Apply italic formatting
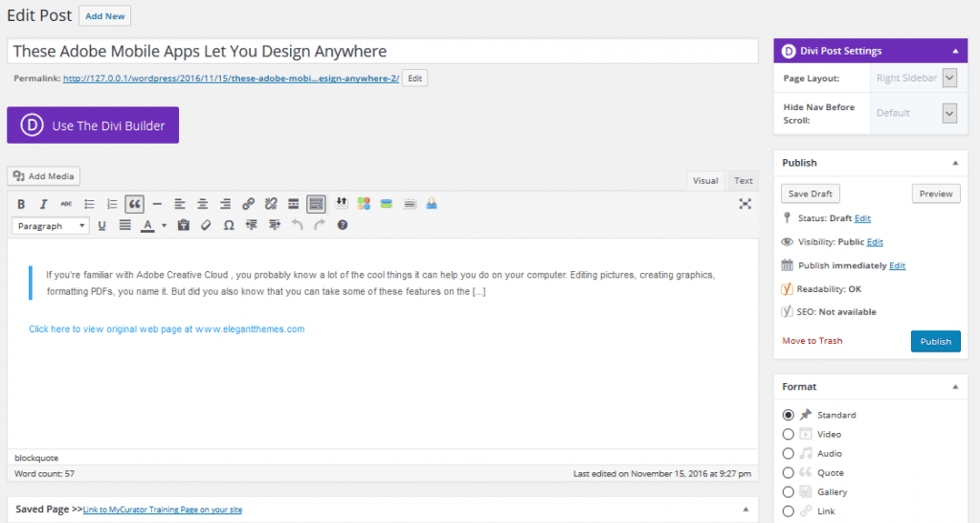The image size is (980, 523). coord(43,204)
